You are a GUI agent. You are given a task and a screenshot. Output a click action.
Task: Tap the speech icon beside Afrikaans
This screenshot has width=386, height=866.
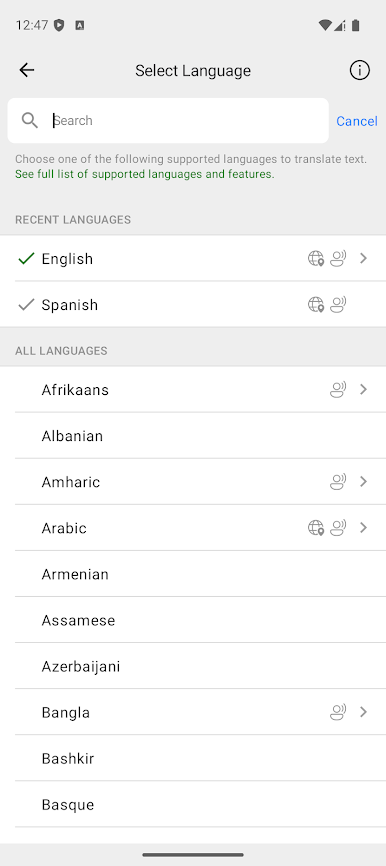coord(338,389)
